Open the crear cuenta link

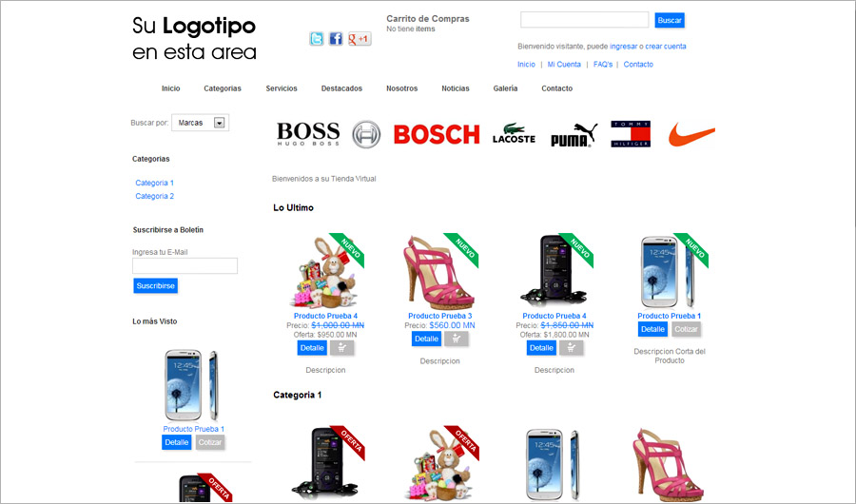[666, 47]
